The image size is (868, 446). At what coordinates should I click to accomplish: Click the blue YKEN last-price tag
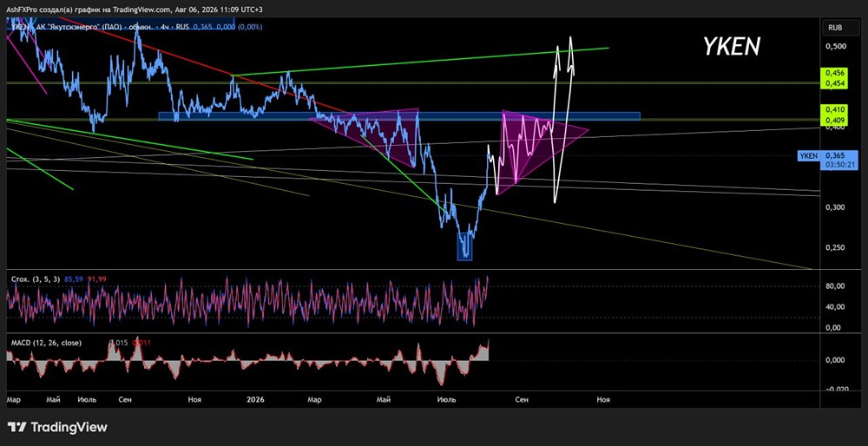809,156
